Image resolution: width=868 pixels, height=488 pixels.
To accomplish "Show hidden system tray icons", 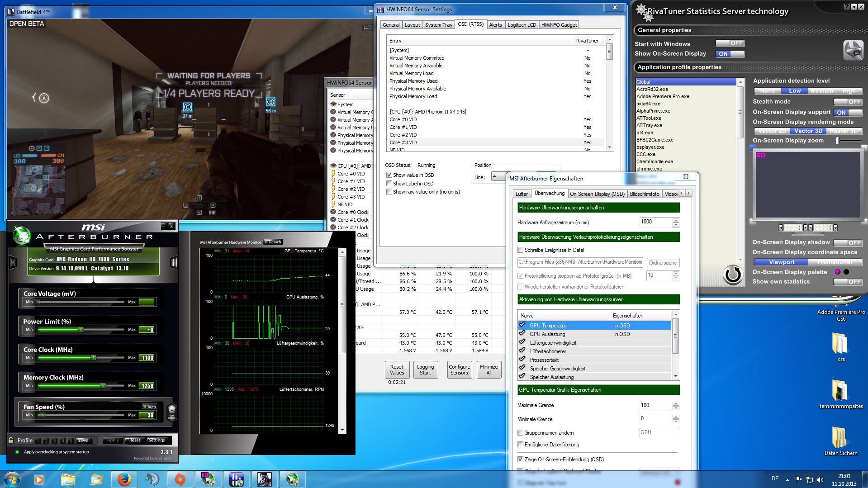I will click(x=787, y=479).
